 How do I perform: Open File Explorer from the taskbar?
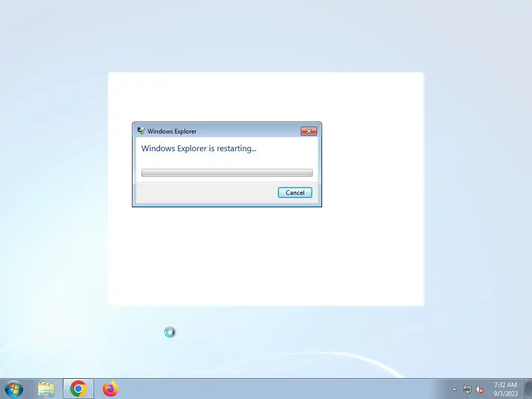tap(46, 389)
